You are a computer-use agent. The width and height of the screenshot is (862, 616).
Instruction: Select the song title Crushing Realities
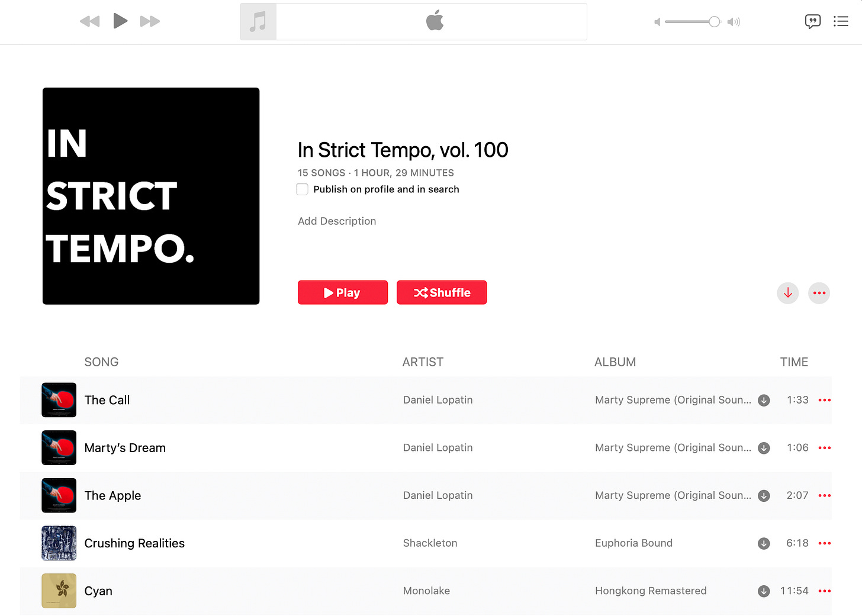134,543
